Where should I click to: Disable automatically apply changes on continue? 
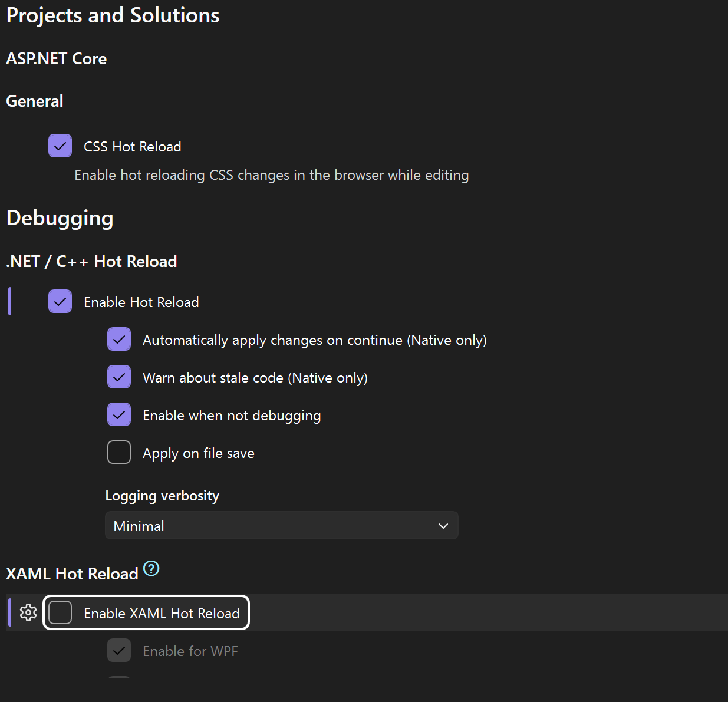tap(119, 340)
